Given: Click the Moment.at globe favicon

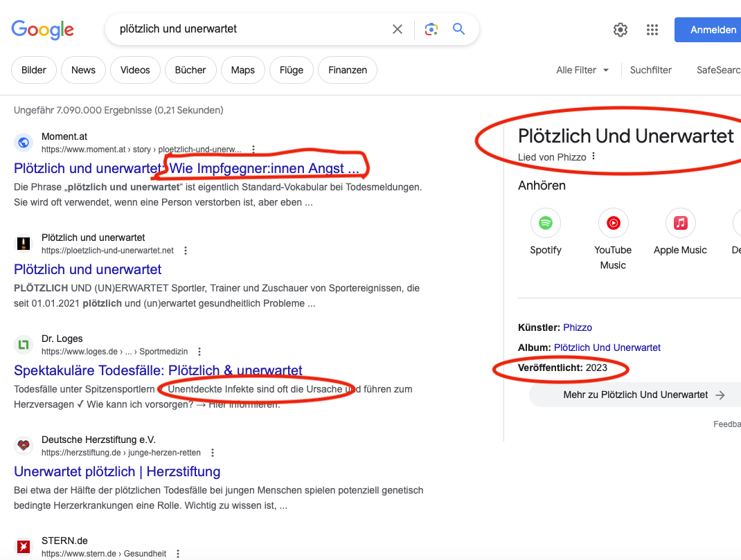Looking at the screenshot, I should [23, 142].
